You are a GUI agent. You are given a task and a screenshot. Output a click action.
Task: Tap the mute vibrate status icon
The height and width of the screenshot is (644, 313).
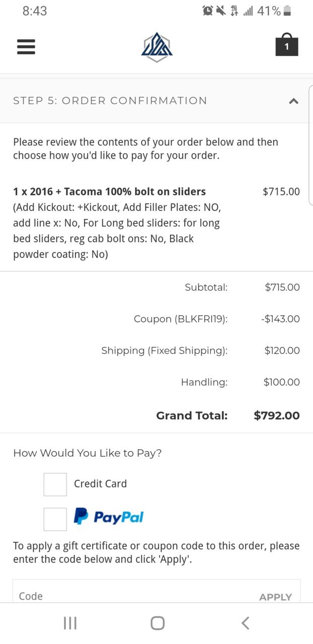[x=221, y=11]
